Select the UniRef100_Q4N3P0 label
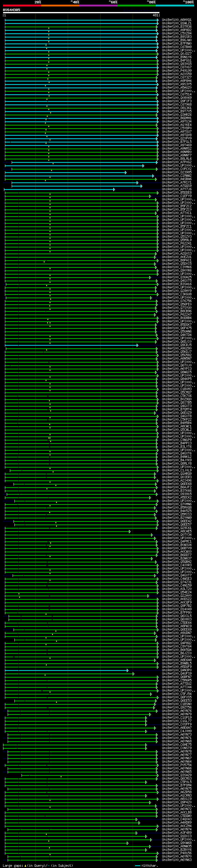Screen dimensions: 197x868 [177, 670]
